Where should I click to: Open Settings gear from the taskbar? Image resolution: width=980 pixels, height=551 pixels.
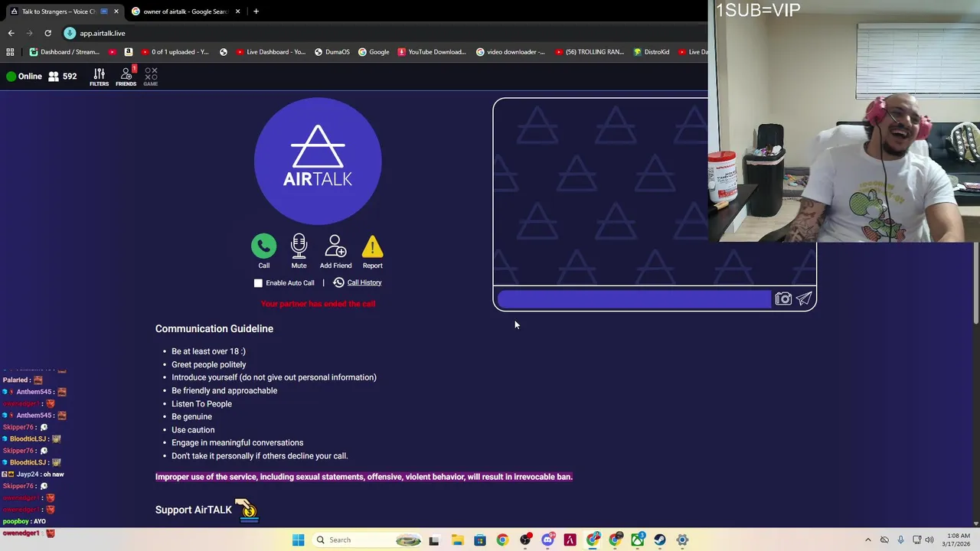pyautogui.click(x=682, y=540)
